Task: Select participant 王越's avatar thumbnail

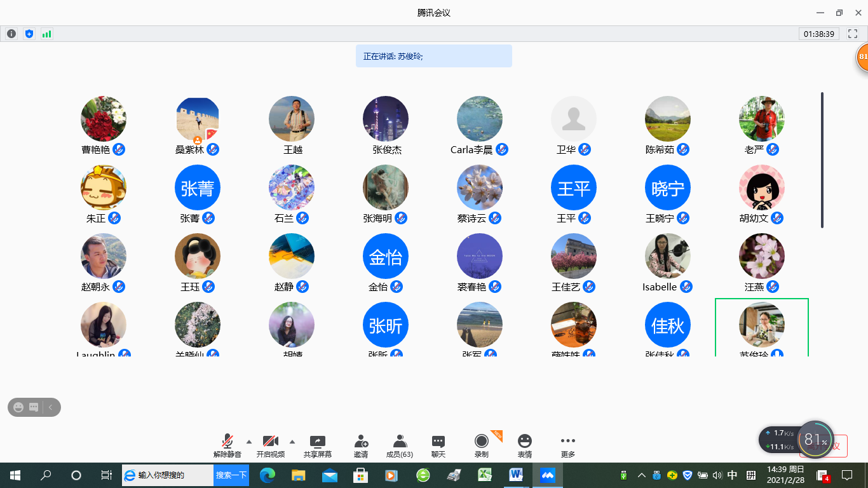Action: (292, 119)
